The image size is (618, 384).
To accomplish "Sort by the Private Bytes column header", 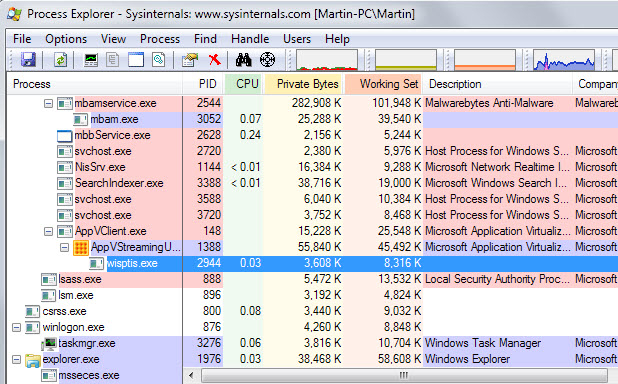I will point(304,84).
